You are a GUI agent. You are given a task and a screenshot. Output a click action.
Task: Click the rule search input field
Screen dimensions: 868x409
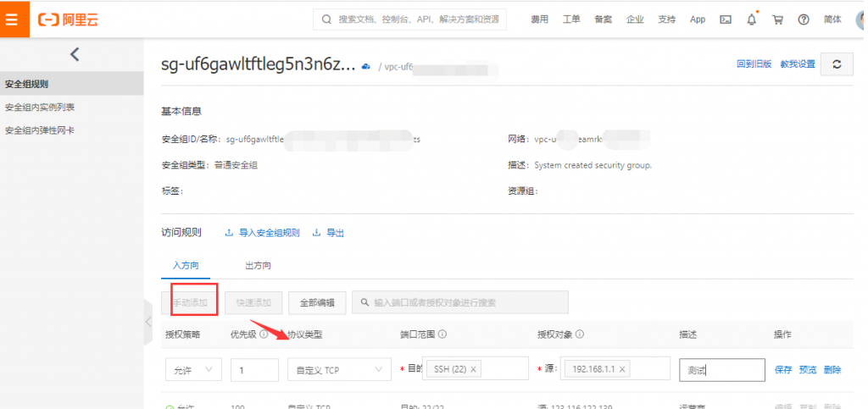tap(460, 302)
